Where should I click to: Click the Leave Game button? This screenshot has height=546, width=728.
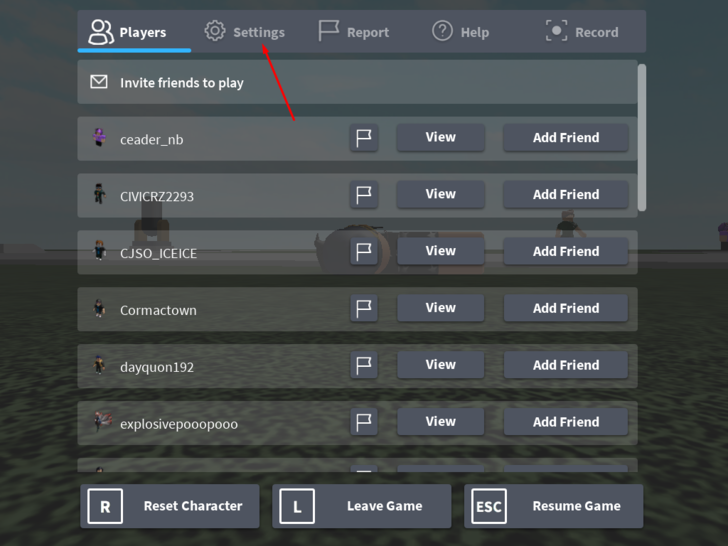pyautogui.click(x=362, y=506)
